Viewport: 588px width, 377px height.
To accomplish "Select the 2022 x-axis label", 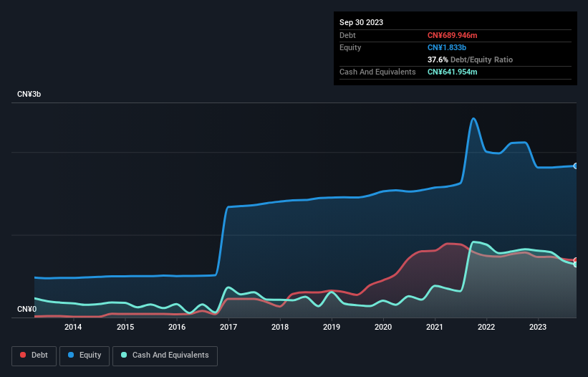I will (x=486, y=327).
